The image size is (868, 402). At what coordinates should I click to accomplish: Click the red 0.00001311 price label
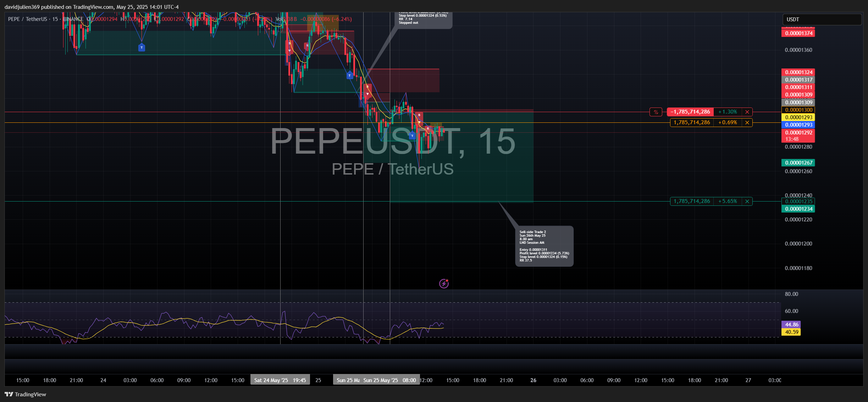coord(798,87)
